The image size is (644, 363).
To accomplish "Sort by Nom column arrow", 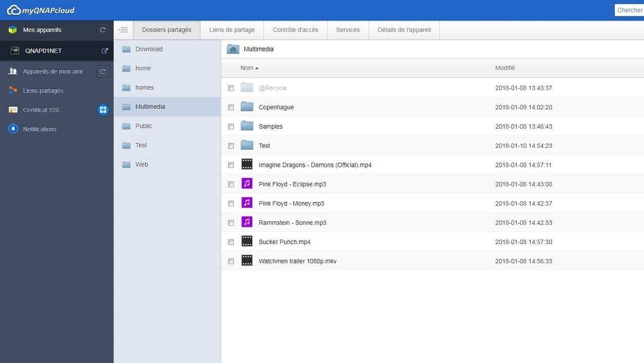I will tap(257, 68).
